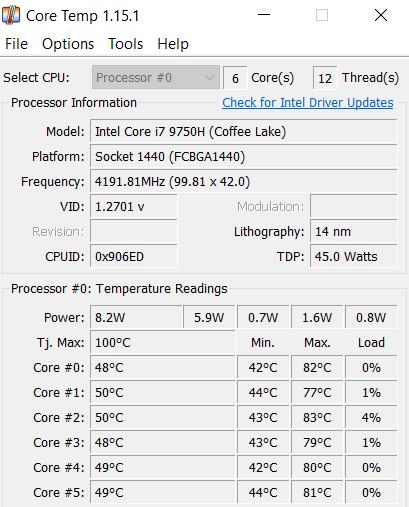Viewport: 409px width, 507px height.
Task: Click the Frequency field showing 4191.81MHz
Action: pyautogui.click(x=244, y=181)
